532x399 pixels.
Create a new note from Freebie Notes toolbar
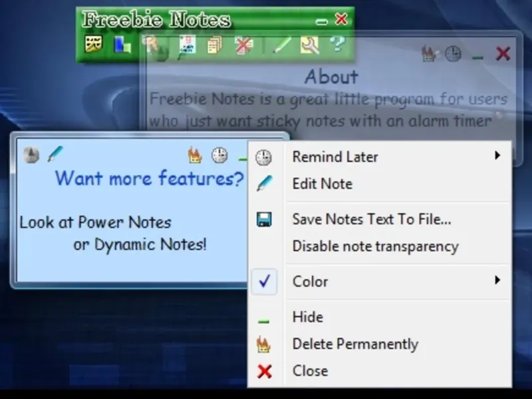point(93,45)
